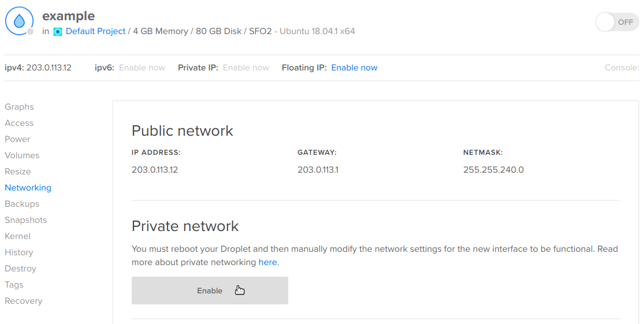Open the Power section
This screenshot has height=324, width=644.
pyautogui.click(x=17, y=139)
